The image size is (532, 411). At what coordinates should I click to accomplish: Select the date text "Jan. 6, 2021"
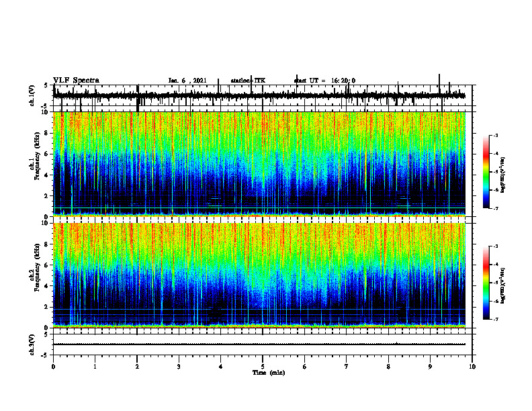(x=187, y=81)
